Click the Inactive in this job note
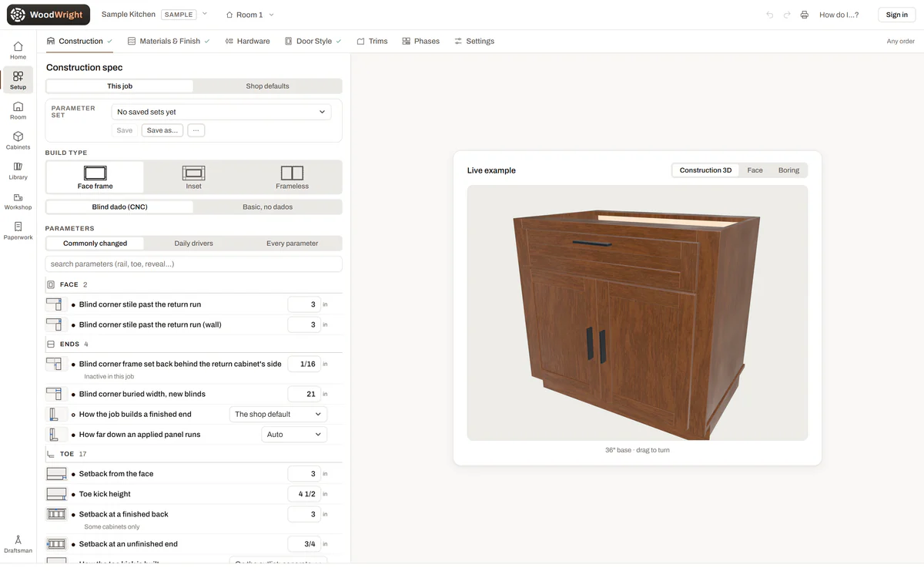The width and height of the screenshot is (924, 578). coord(109,377)
